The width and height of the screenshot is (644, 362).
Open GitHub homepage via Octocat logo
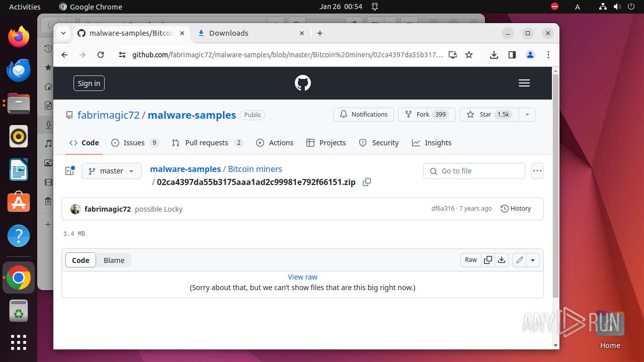coord(303,83)
